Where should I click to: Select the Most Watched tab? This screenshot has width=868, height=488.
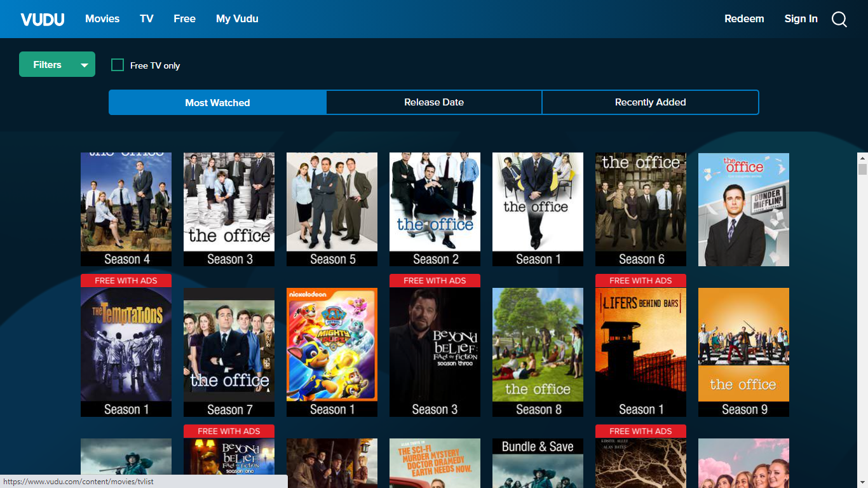pos(217,102)
